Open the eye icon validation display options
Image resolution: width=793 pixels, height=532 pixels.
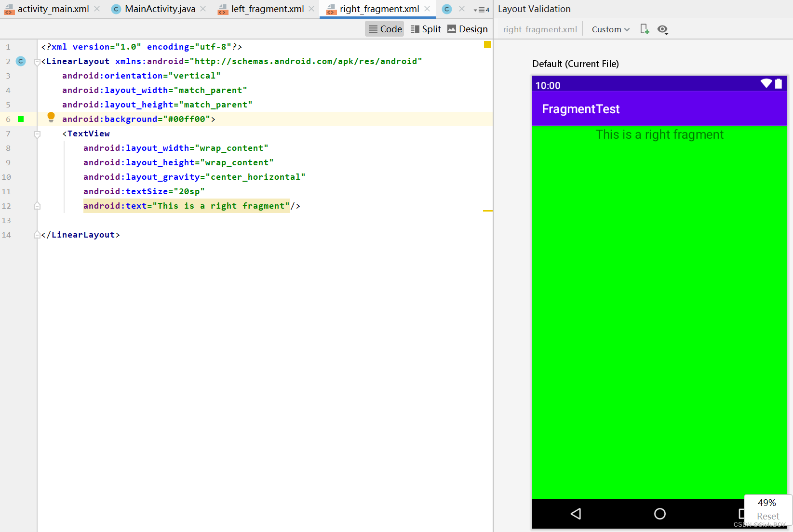(x=663, y=29)
